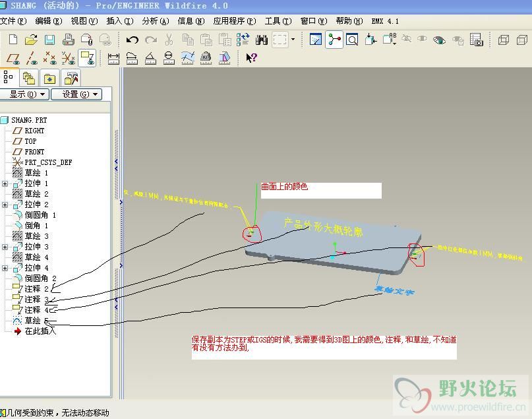Click the Hide eye icon with slash
This screenshot has width=532, height=419.
tap(407, 39)
